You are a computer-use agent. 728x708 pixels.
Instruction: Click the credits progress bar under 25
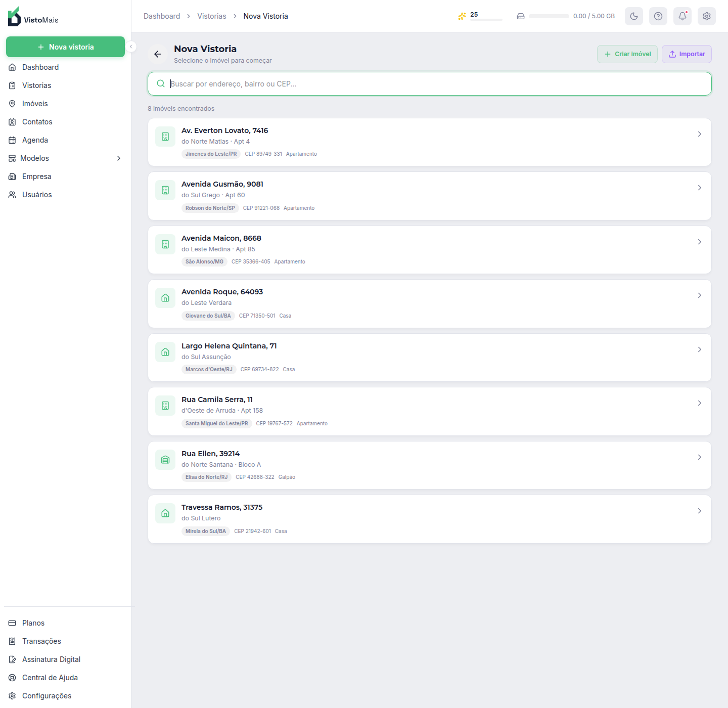click(x=486, y=20)
